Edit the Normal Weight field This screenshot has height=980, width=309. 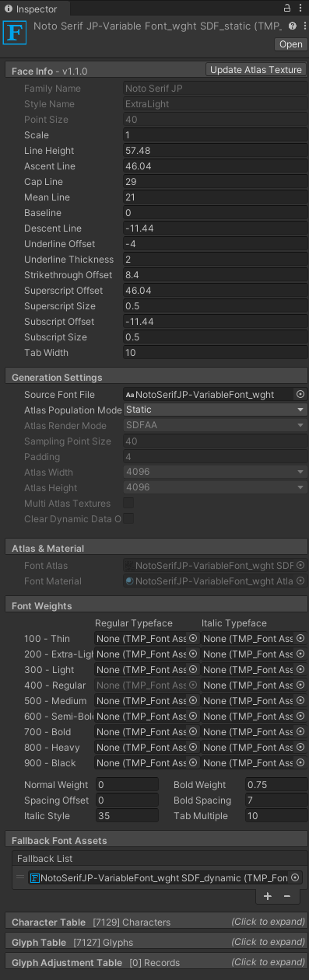pyautogui.click(x=127, y=785)
